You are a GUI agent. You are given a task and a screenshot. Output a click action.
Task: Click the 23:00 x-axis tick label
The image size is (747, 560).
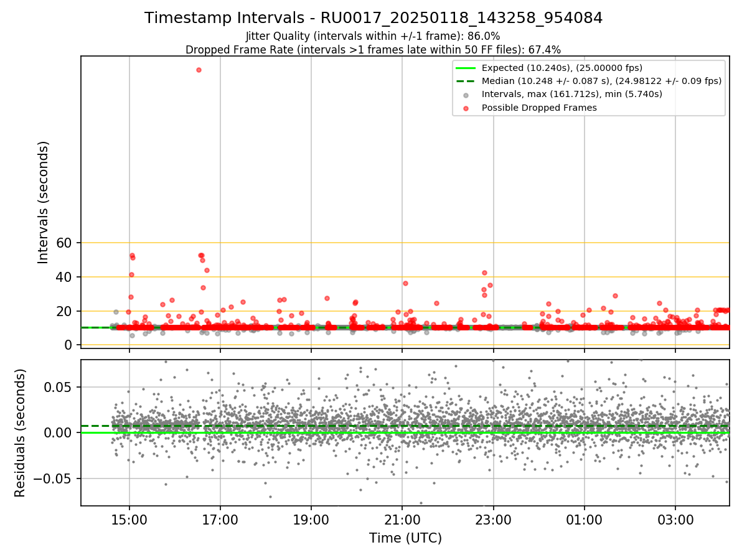pyautogui.click(x=494, y=519)
